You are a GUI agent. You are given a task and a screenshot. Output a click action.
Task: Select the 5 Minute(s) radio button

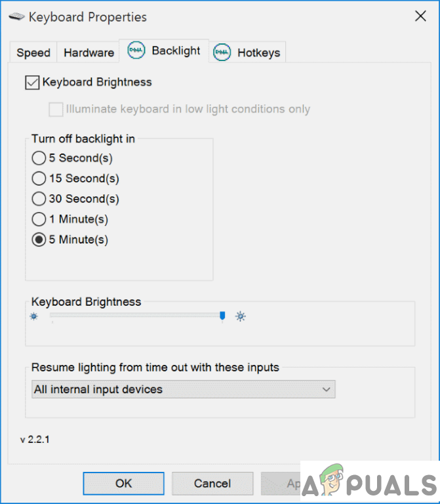click(39, 240)
